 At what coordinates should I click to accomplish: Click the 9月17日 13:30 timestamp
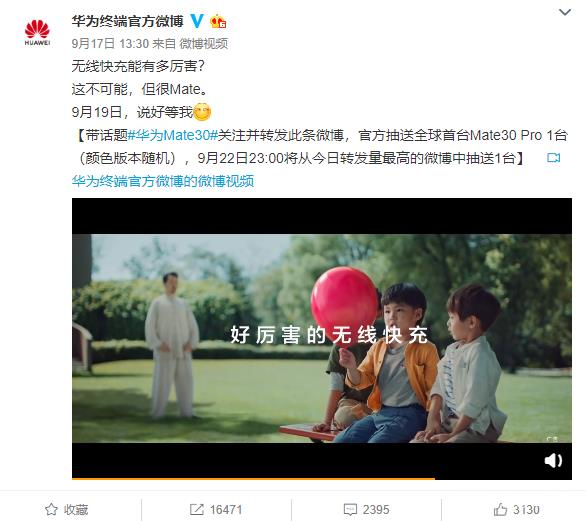[x=110, y=44]
